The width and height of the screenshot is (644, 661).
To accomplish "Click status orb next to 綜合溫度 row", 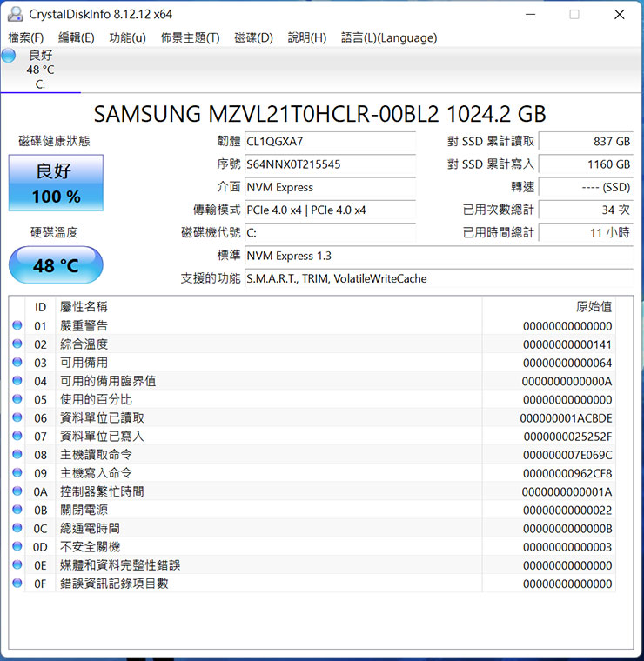I will 17,344.
